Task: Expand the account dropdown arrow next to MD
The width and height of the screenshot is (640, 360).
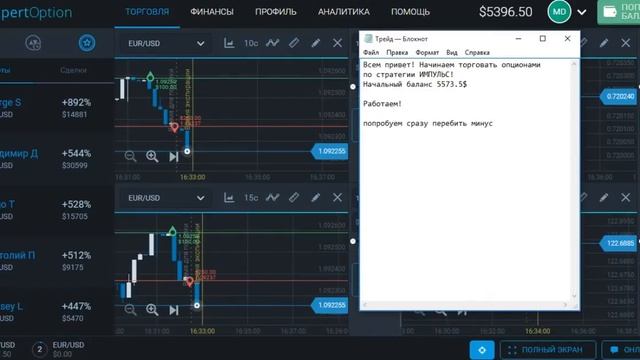Action: [582, 12]
